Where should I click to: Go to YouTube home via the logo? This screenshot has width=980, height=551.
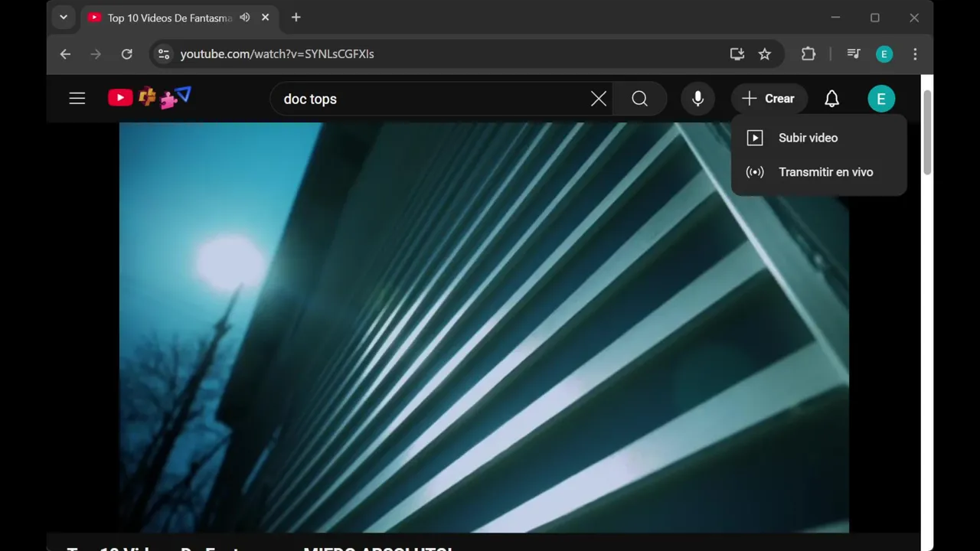click(149, 98)
